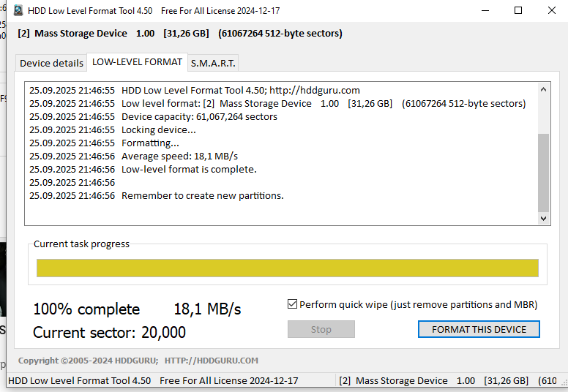Image resolution: width=568 pixels, height=392 pixels.
Task: Click the yellow task progress bar
Action: (287, 268)
